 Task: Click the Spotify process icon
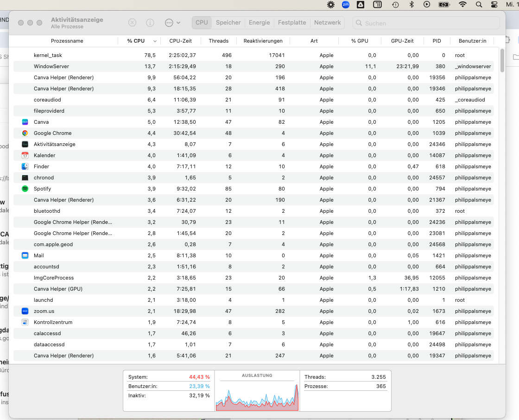click(25, 189)
